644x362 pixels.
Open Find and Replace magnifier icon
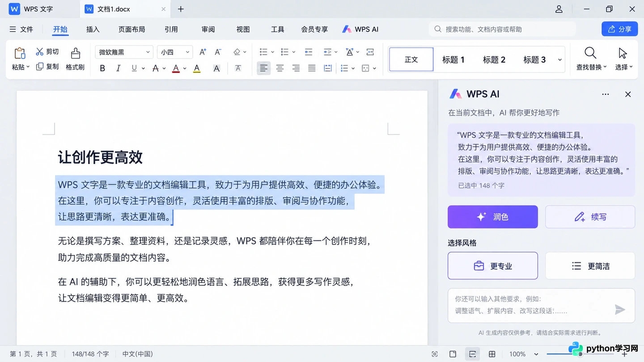(x=590, y=53)
